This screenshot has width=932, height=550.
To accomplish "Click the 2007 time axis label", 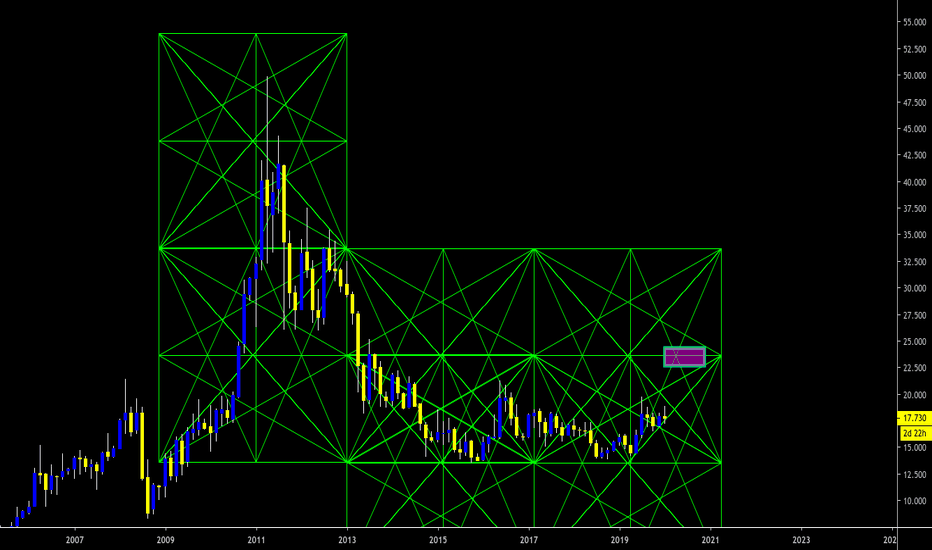I will coord(74,540).
